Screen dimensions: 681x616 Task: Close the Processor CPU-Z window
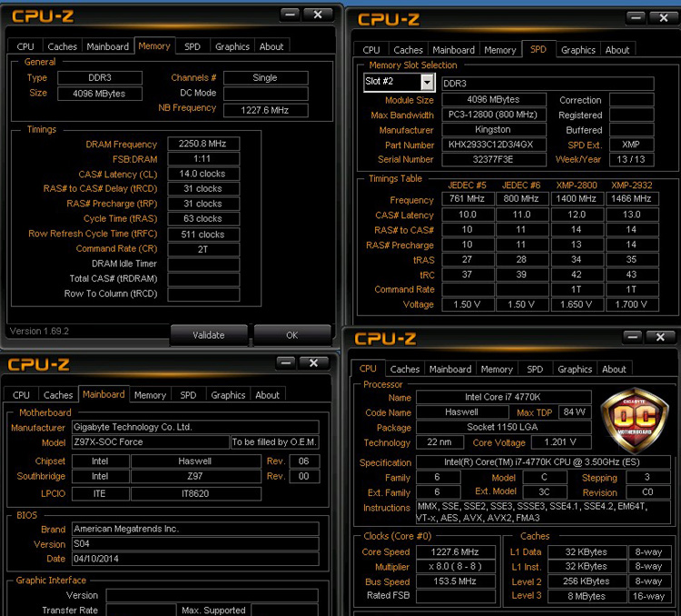coord(661,337)
